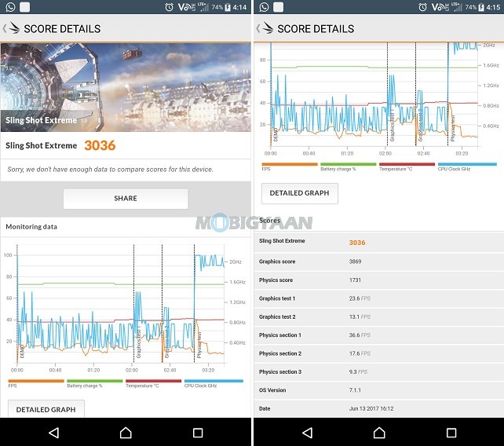The width and height of the screenshot is (504, 446).
Task: Select Graphics score 3869 row
Action: point(379,261)
